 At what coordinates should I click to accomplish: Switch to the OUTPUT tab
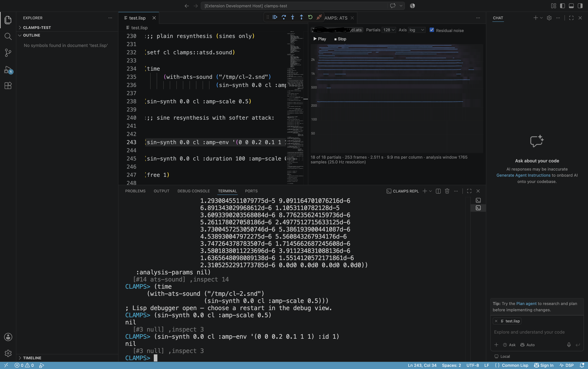coord(161,191)
